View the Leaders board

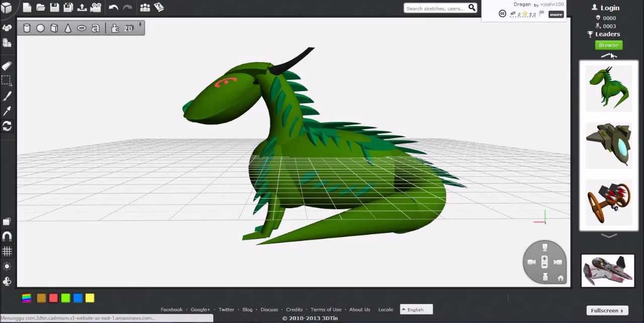pyautogui.click(x=607, y=34)
